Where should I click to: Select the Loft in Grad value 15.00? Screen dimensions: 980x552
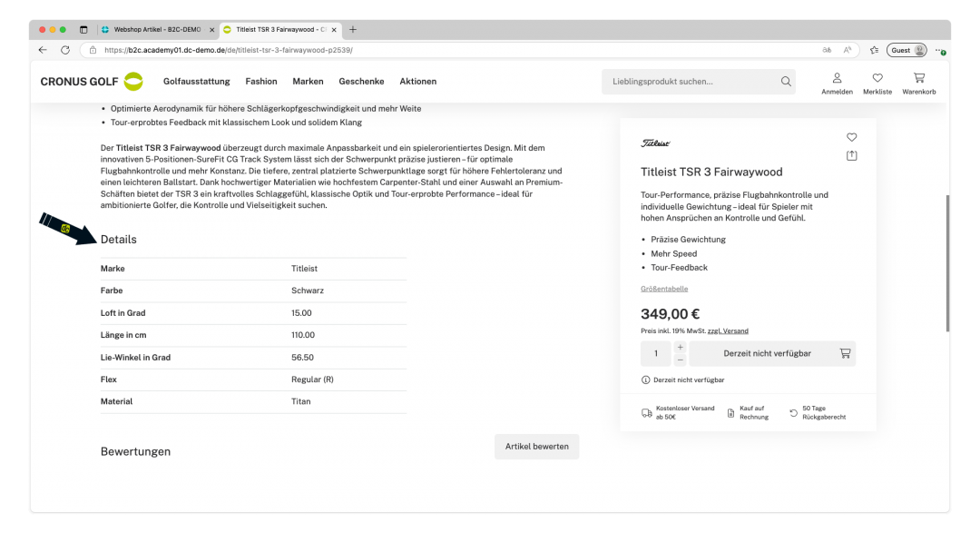[x=301, y=313]
